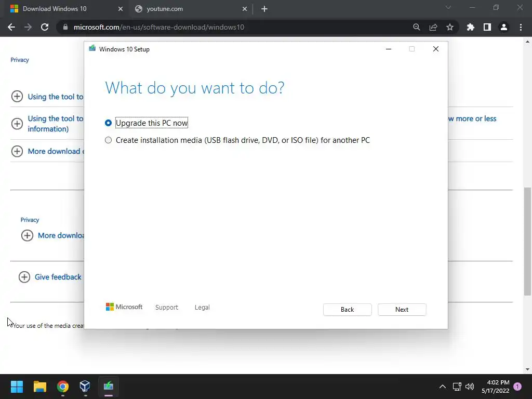
Task: Click the lower Privacy link on webpage
Action: pyautogui.click(x=30, y=220)
